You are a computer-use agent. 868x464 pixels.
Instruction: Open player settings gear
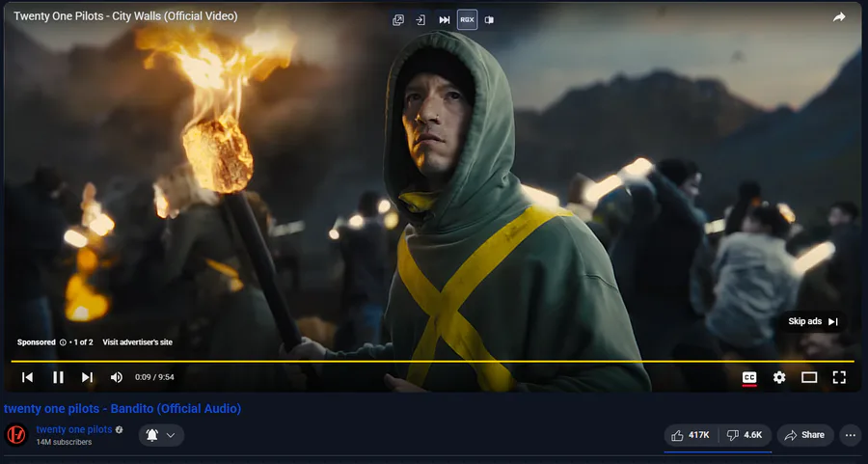click(x=779, y=377)
